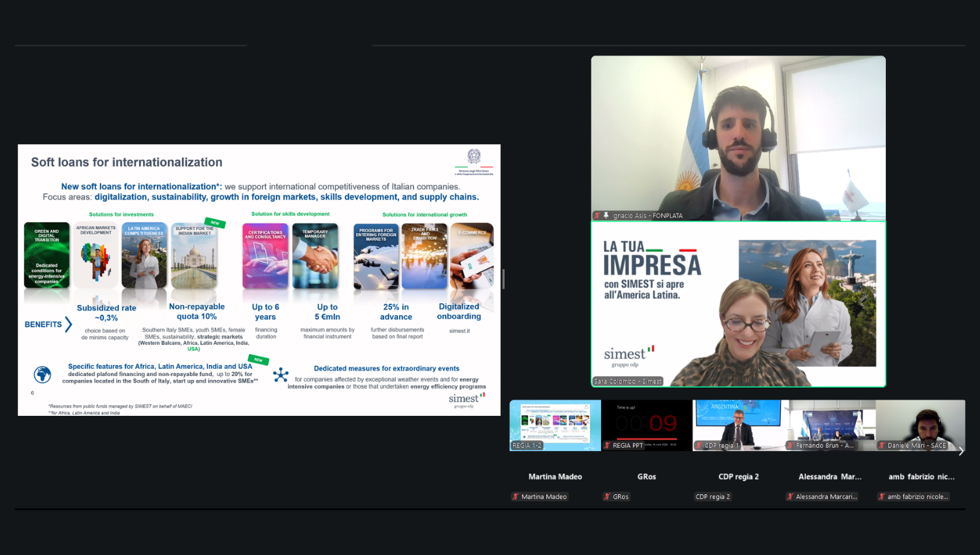
Task: Click muted mic icon beside Alessandra Marcari label
Action: (791, 497)
